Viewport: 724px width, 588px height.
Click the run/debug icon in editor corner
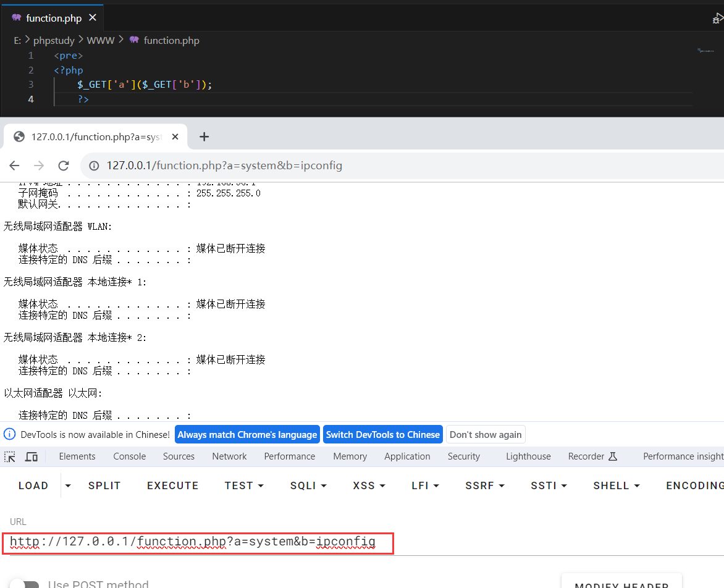coord(718,19)
